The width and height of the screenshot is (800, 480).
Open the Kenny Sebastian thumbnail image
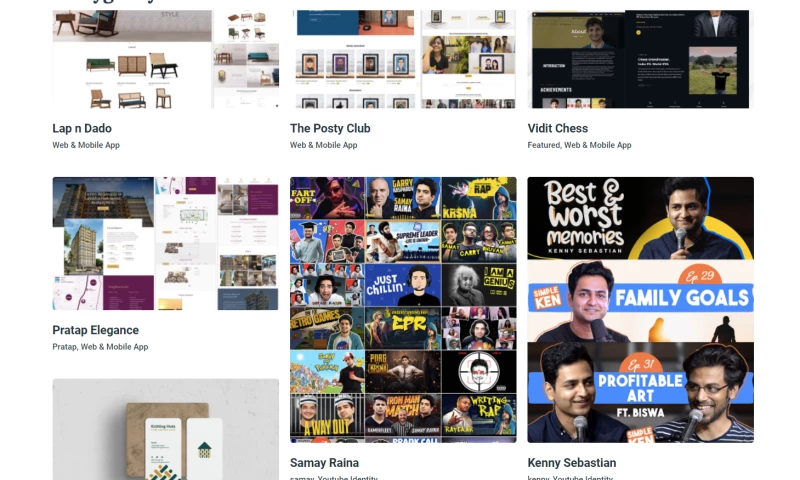(640, 309)
